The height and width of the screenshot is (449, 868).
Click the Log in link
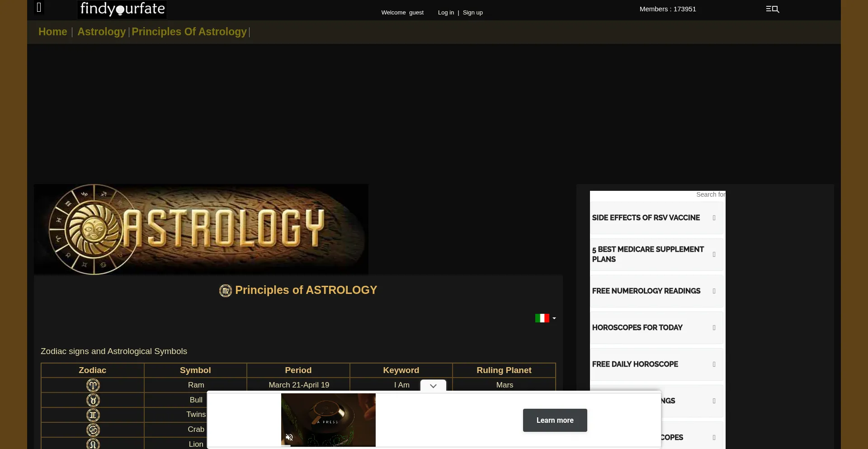click(446, 13)
